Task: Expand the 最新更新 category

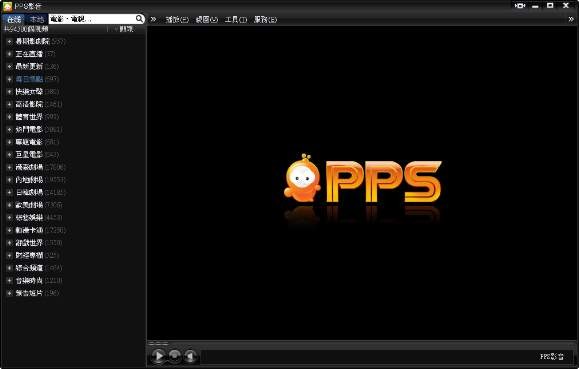Action: coord(10,66)
